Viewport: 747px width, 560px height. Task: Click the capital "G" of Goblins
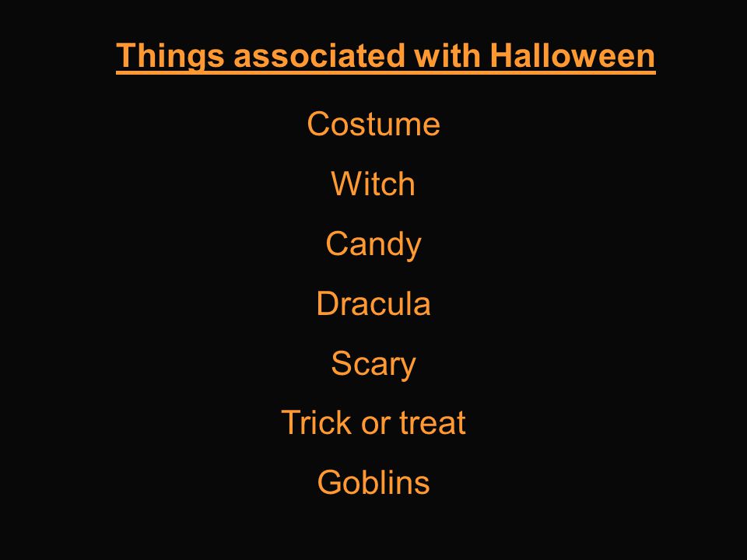click(x=330, y=482)
